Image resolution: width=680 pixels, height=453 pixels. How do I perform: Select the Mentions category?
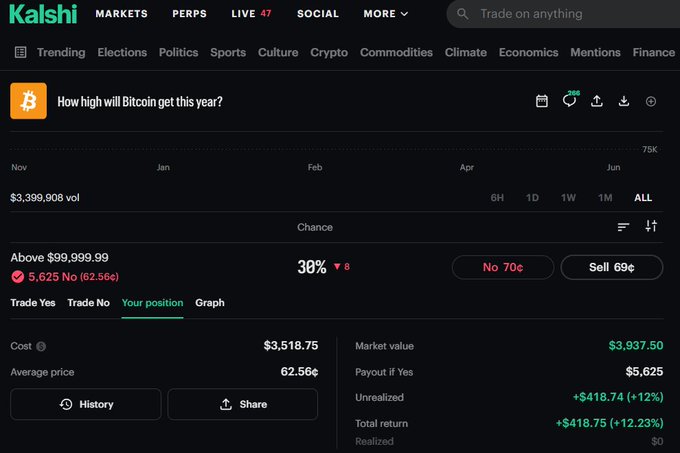[595, 52]
